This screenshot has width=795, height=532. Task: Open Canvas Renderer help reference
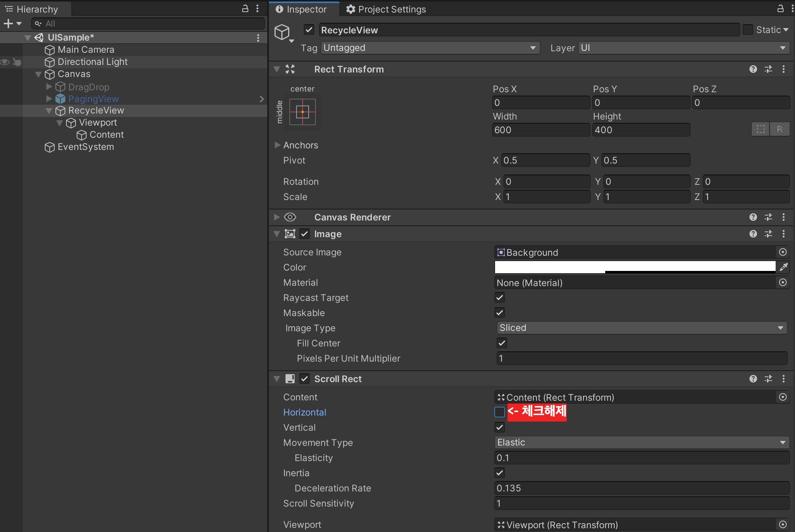(753, 217)
